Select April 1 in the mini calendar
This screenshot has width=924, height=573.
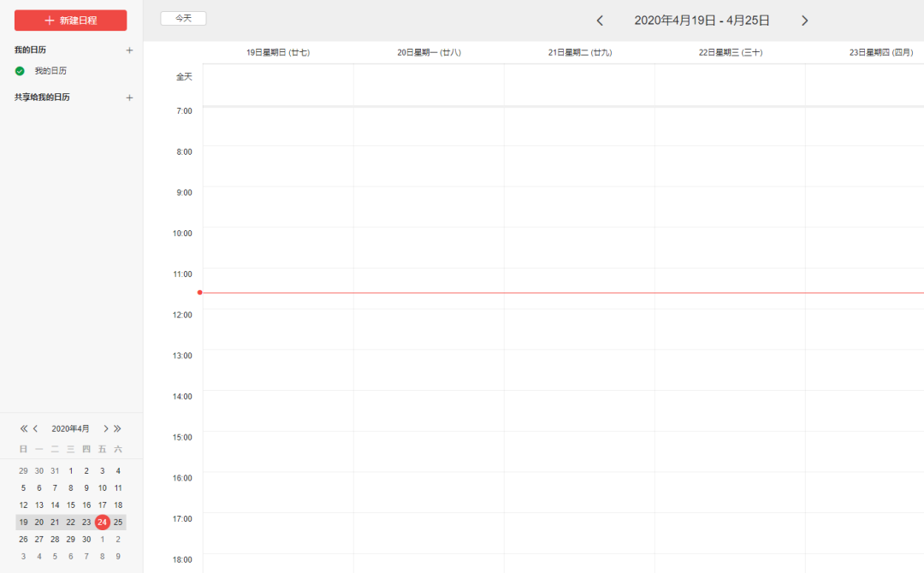[x=71, y=470]
